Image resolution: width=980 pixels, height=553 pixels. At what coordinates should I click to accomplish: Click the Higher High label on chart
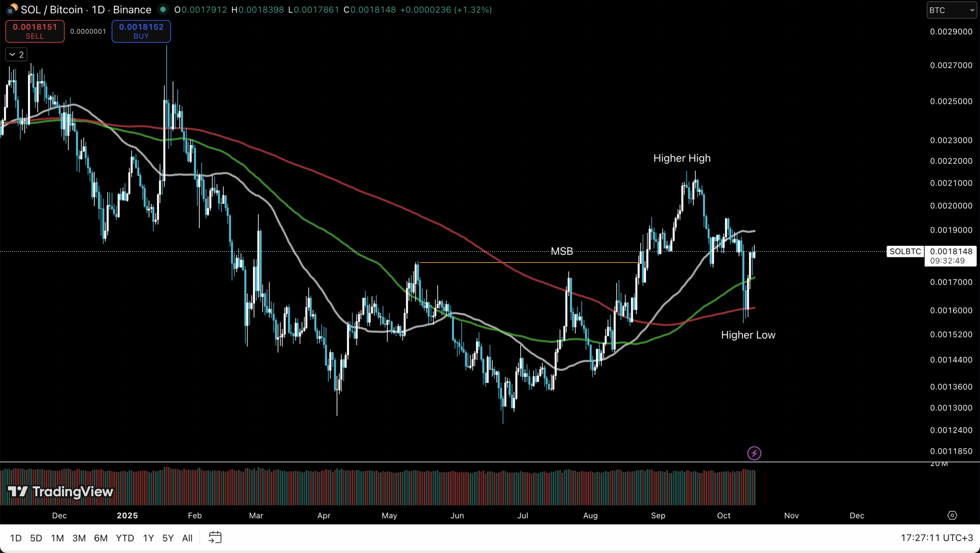pos(681,158)
